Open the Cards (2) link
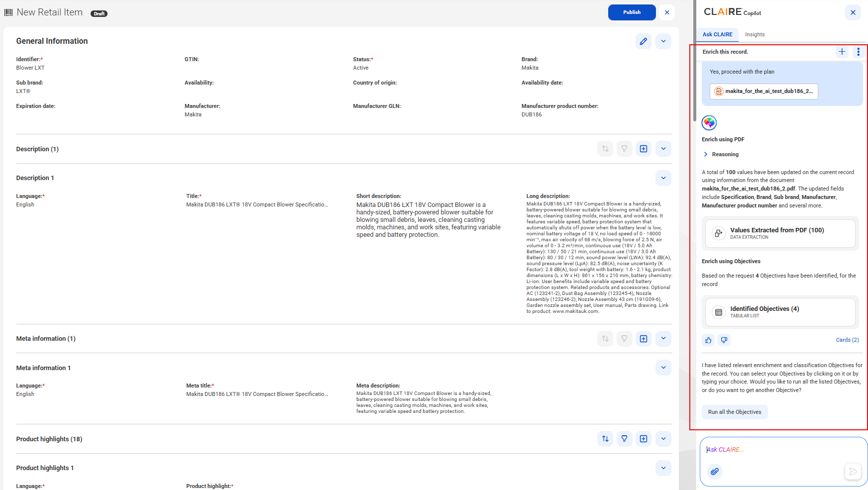868x490 pixels. click(847, 340)
